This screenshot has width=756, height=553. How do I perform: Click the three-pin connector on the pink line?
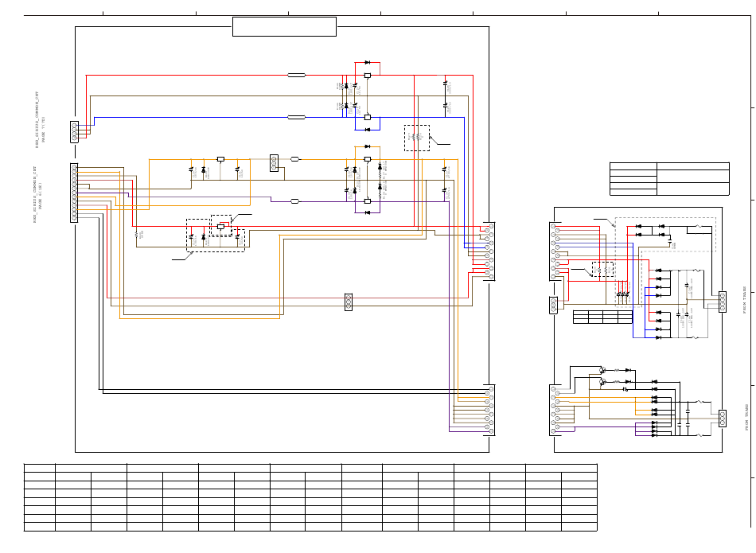[x=349, y=302]
